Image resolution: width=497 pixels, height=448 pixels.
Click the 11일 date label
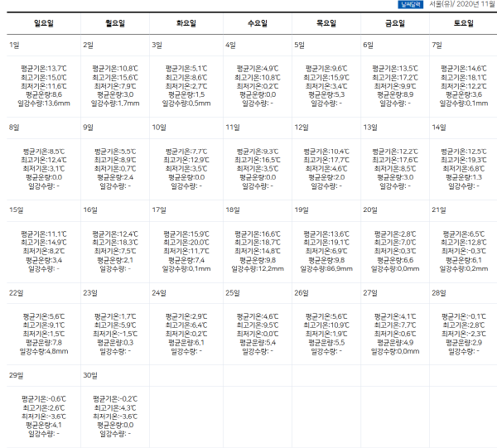(232, 128)
